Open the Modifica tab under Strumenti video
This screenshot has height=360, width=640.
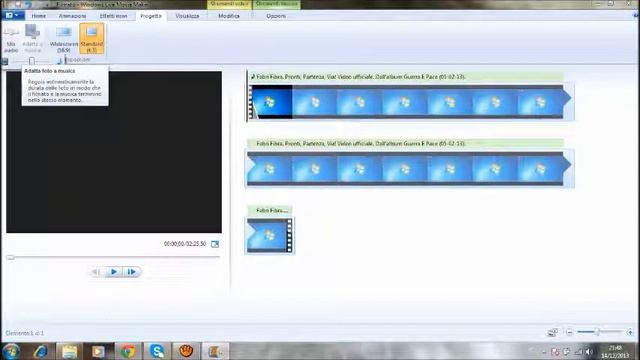pyautogui.click(x=229, y=16)
